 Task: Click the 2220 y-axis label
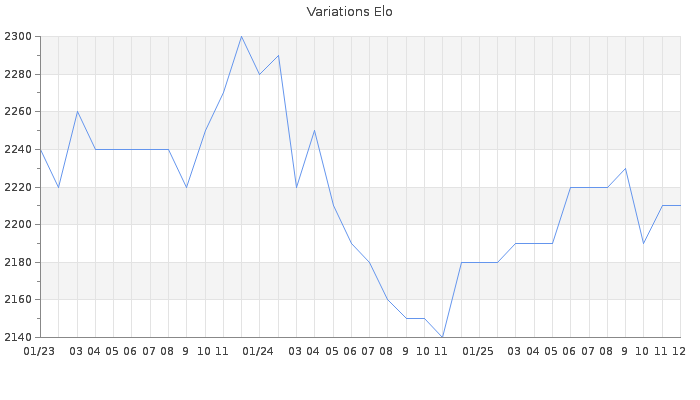tap(18, 187)
